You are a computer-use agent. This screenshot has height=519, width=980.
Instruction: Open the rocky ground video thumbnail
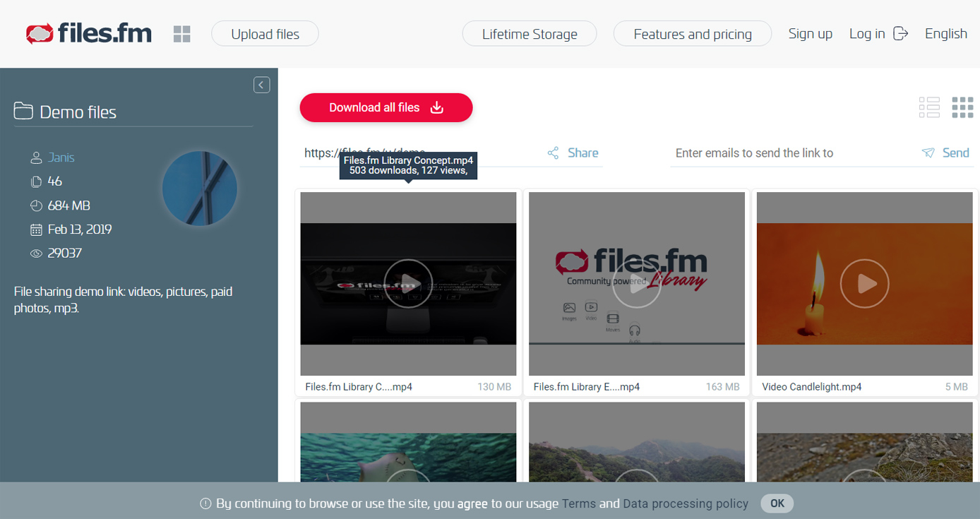point(864,442)
